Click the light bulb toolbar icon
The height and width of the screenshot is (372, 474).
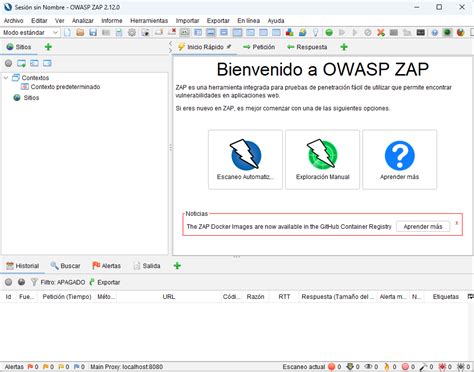click(315, 32)
